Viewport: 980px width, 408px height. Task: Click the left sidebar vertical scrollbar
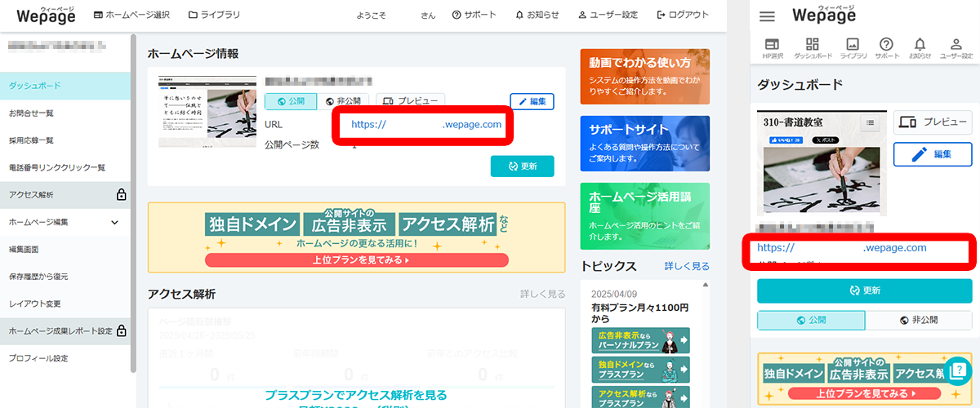pos(133,204)
